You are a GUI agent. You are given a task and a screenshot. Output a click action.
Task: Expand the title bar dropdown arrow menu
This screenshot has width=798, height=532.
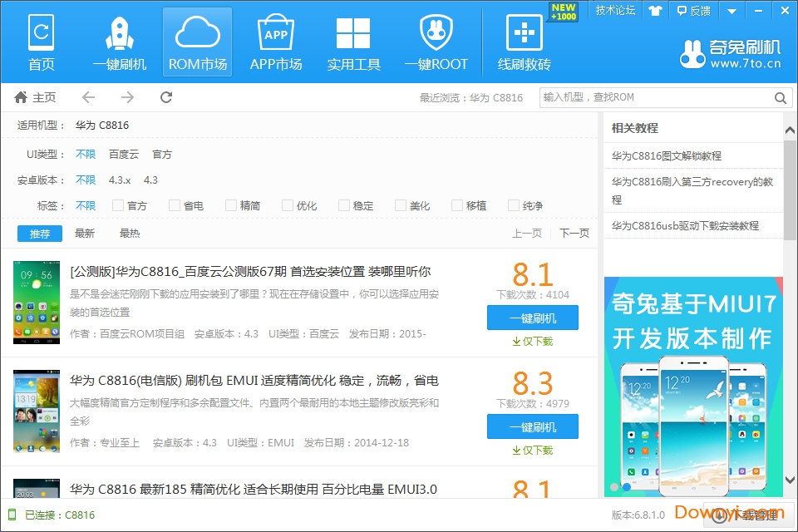point(731,11)
